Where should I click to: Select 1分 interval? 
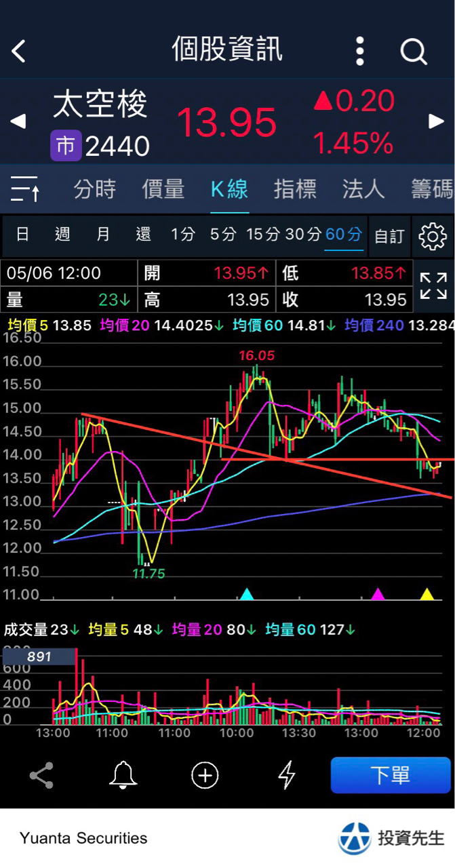coord(183,235)
